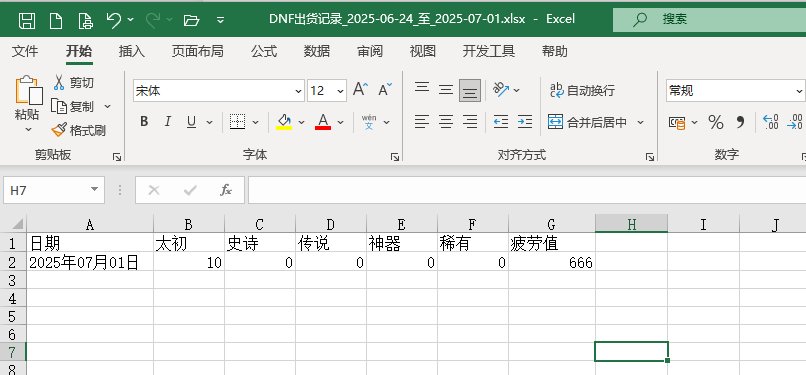Center text horizontally
The width and height of the screenshot is (806, 375).
click(x=446, y=122)
